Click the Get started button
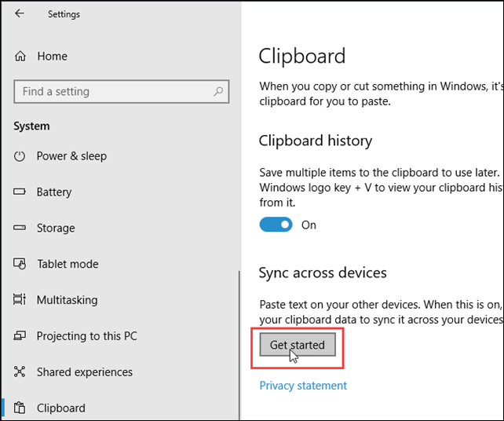 (x=298, y=345)
